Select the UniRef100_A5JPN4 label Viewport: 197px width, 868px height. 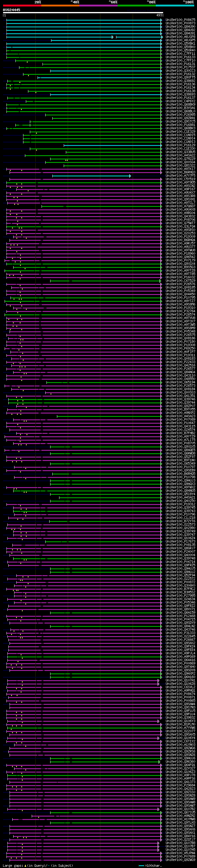coord(180,853)
